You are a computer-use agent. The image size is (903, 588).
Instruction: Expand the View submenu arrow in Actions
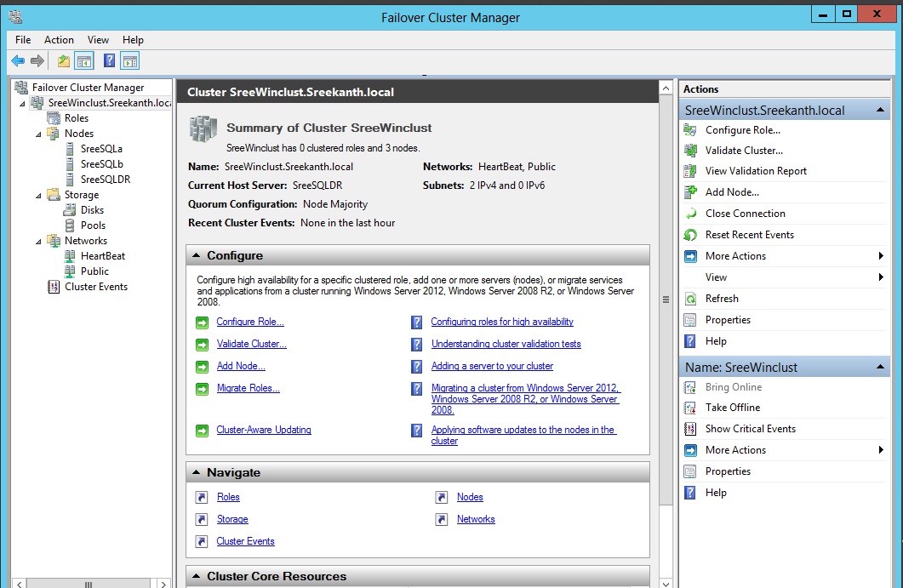pyautogui.click(x=881, y=277)
